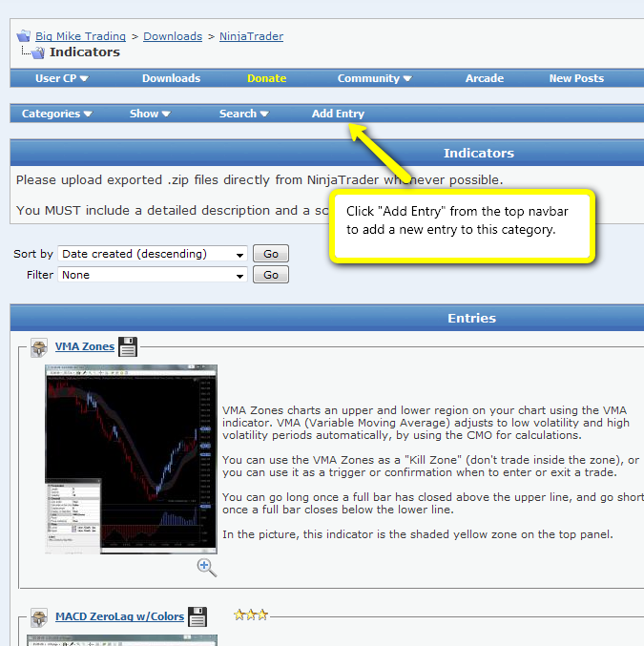Open the Community dropdown menu

[375, 78]
